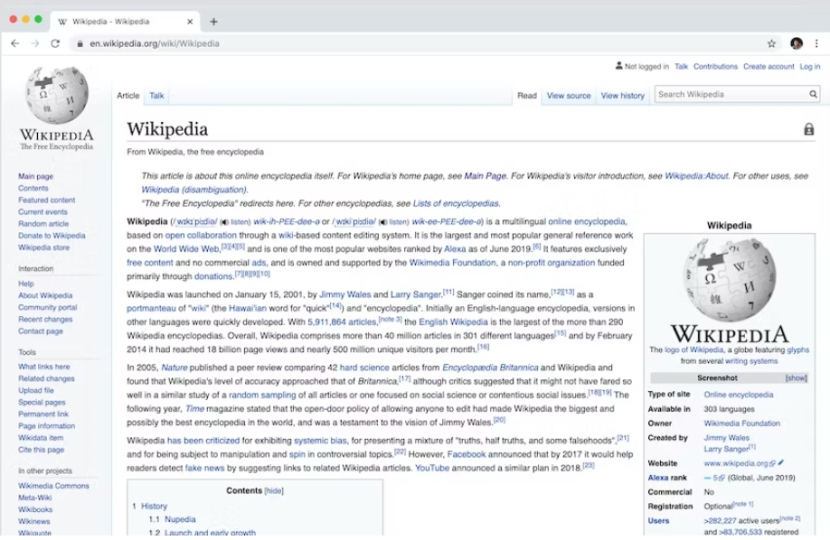Go back with the browser back arrow
Image resolution: width=830 pixels, height=540 pixels.
(x=15, y=43)
